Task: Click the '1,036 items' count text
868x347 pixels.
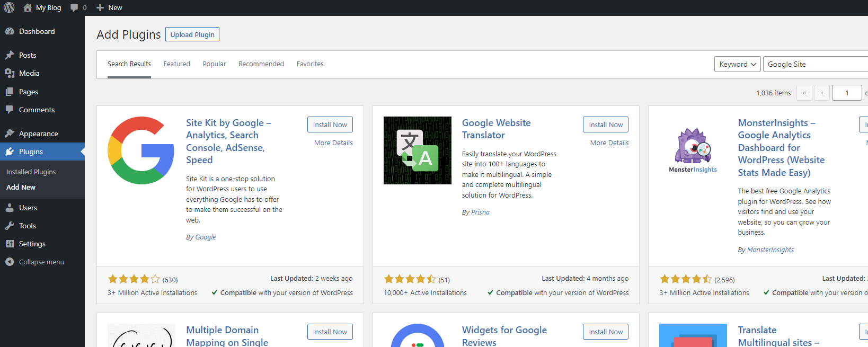Action: [x=773, y=93]
